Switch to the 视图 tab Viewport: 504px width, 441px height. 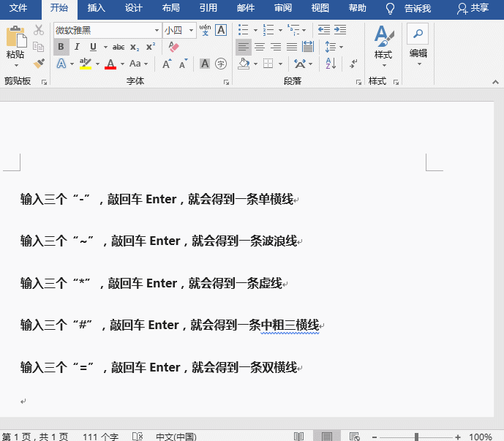pyautogui.click(x=320, y=8)
